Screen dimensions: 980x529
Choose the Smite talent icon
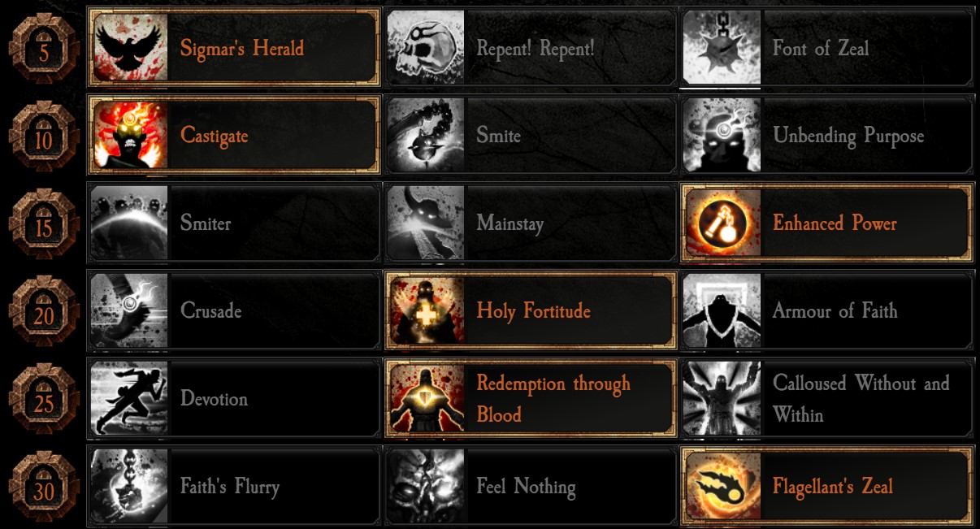[x=426, y=135]
